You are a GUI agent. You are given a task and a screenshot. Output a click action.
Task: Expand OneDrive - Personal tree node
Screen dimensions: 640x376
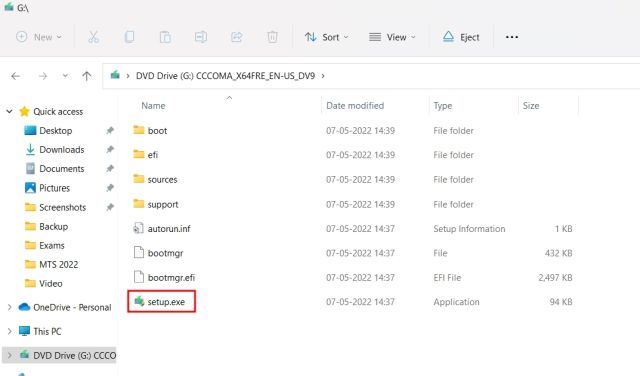pos(9,307)
